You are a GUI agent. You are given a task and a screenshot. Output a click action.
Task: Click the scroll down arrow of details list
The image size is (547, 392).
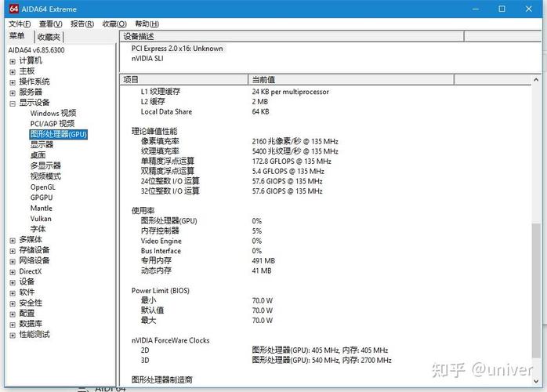(537, 381)
